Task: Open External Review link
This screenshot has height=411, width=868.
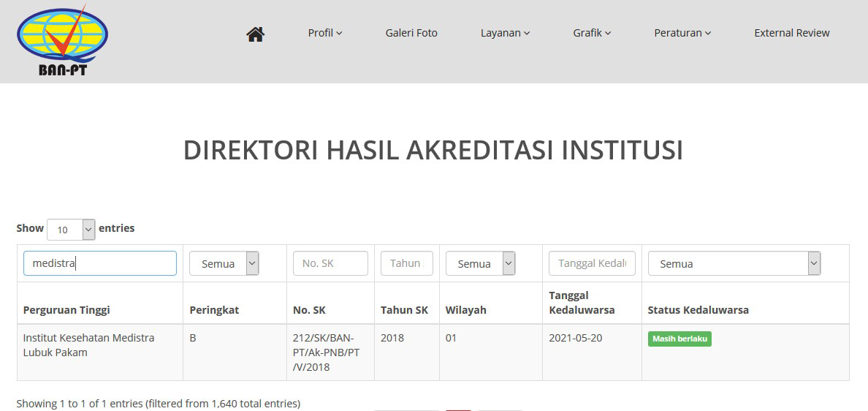Action: click(x=791, y=33)
